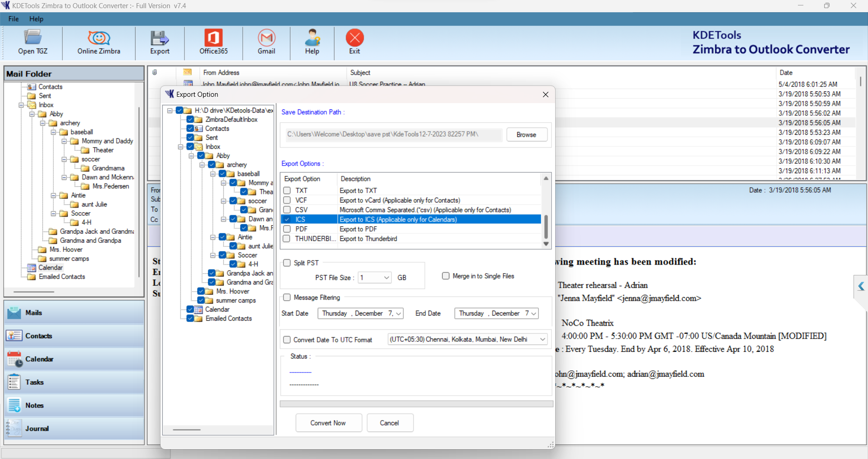Screen dimensions: 868x459
Task: Select Calendar folder icon in Mail Folder tree
Action: [x=31, y=267]
